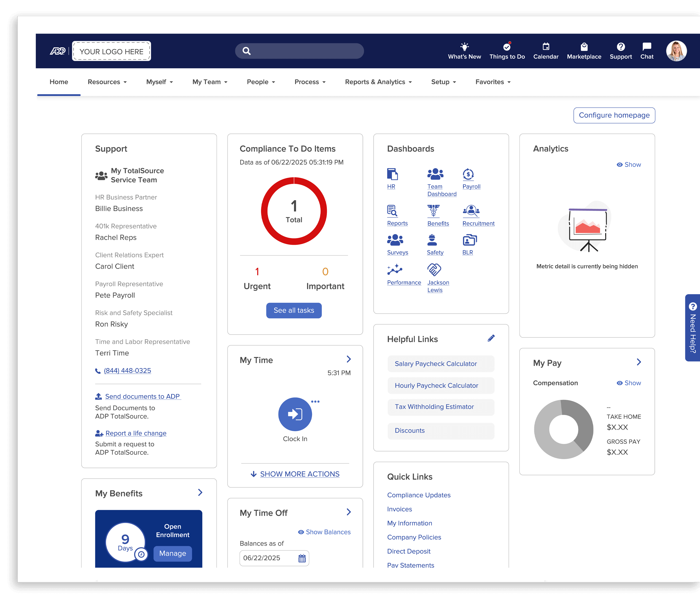
Task: Expand SHOW MORE ACTIONS in My Time
Action: [x=299, y=474]
